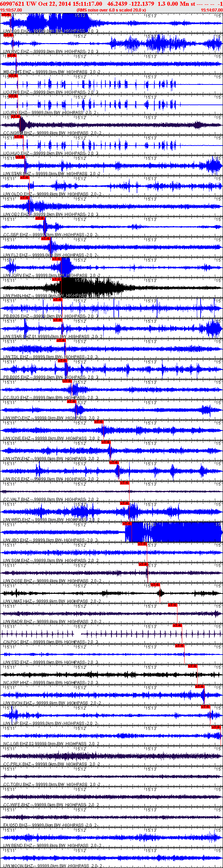Select the UW.HTW EHZ station label
This screenshot has width=223, height=868.
click(x=51, y=459)
